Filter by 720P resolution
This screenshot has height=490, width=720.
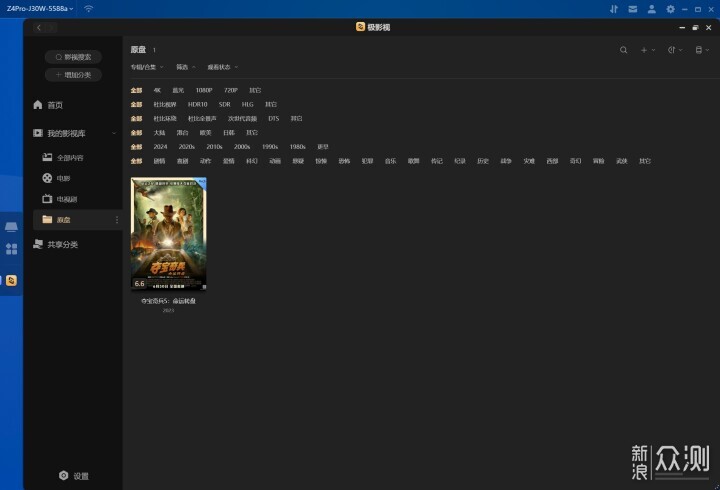point(231,90)
